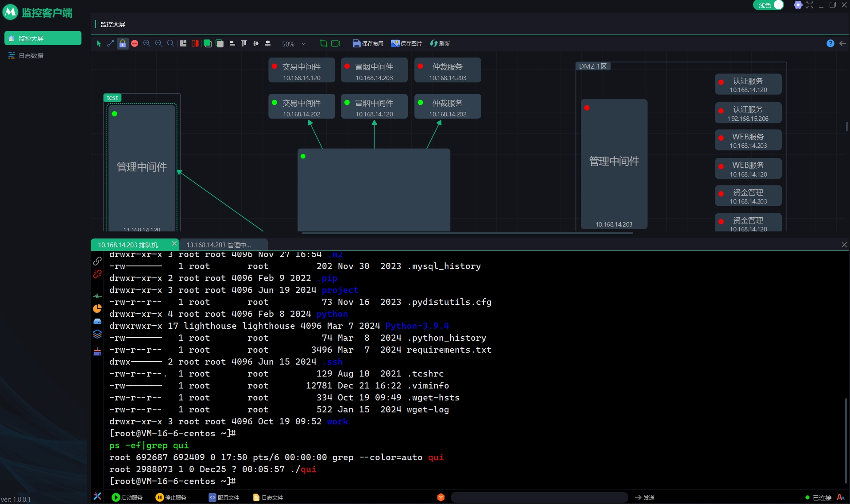The width and height of the screenshot is (850, 504).
Task: Click the font size icon at bottom right
Action: pos(841,497)
